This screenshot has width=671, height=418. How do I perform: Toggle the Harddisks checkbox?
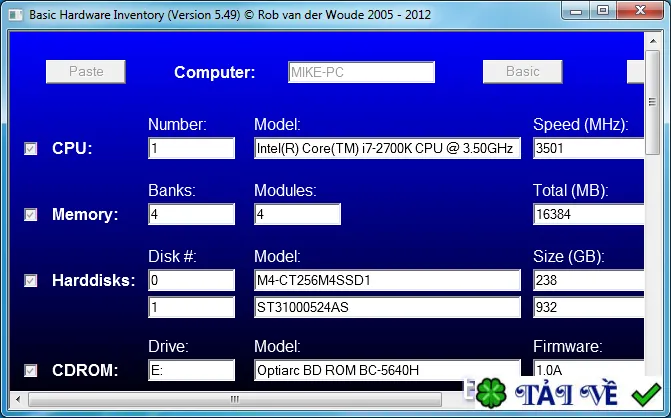pyautogui.click(x=30, y=281)
